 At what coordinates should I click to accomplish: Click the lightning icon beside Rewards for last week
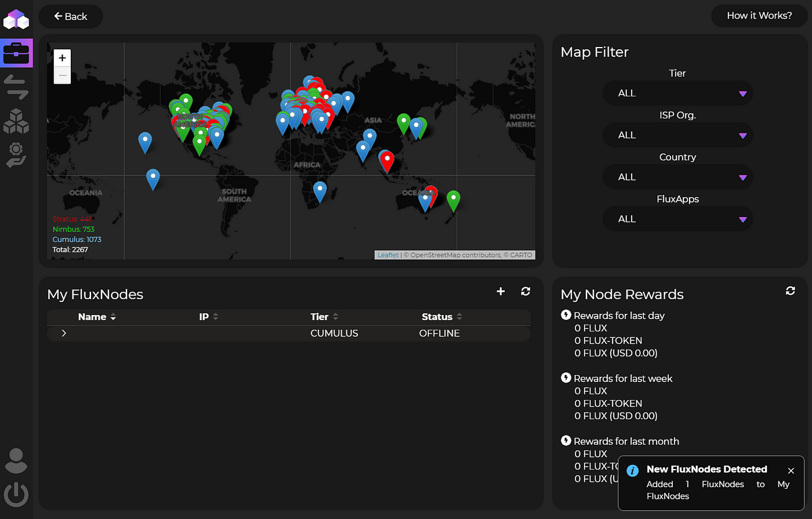pos(566,377)
